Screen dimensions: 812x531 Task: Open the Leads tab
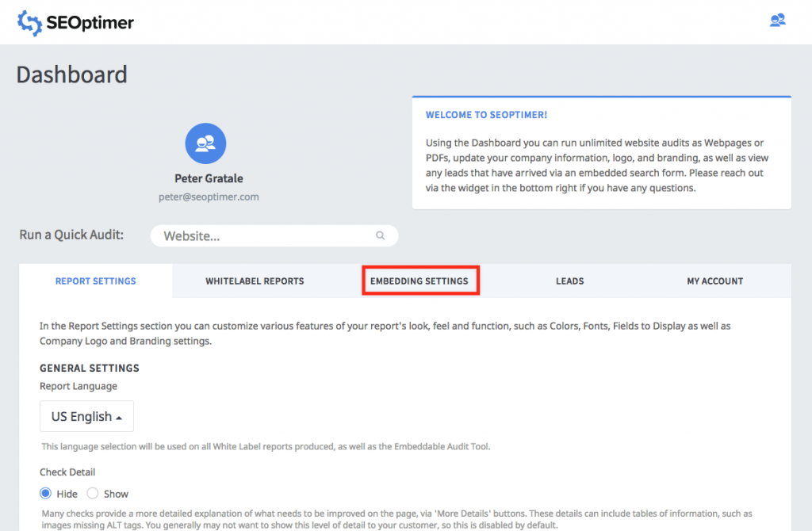click(x=569, y=281)
